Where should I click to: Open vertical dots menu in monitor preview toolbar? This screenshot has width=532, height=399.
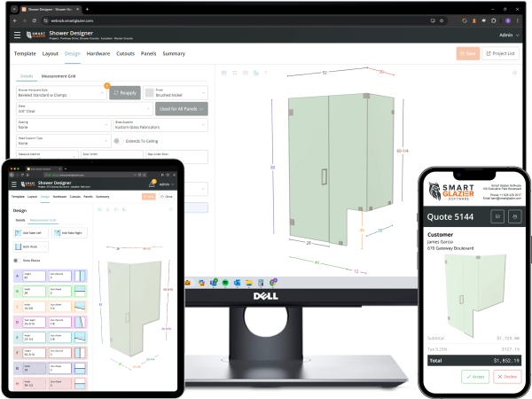point(266,73)
